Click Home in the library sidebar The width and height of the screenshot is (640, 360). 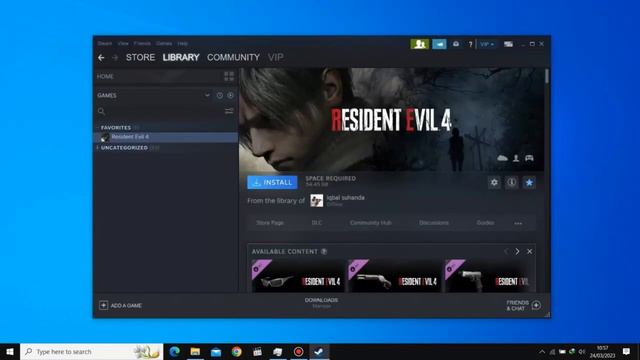point(105,76)
